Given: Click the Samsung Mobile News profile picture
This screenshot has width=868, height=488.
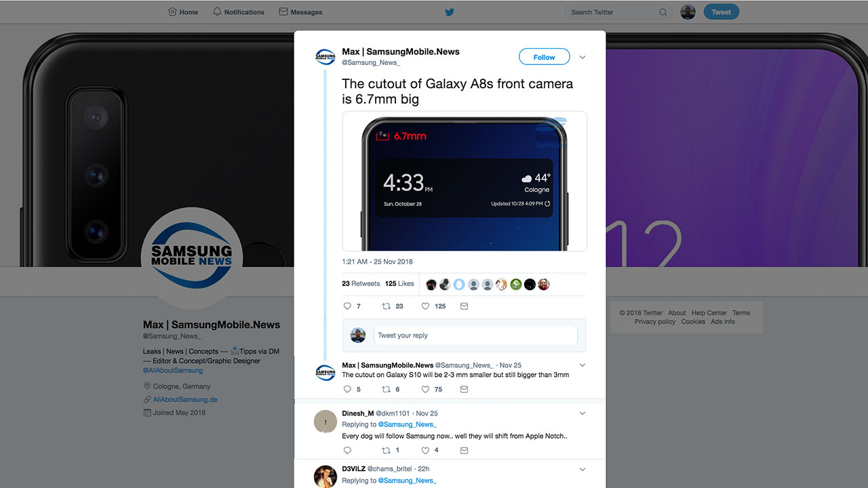Looking at the screenshot, I should 192,258.
